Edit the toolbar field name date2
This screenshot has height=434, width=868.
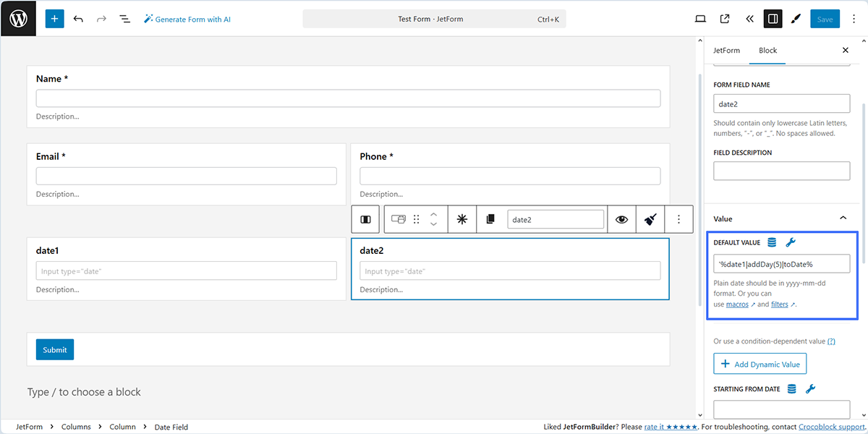point(556,219)
